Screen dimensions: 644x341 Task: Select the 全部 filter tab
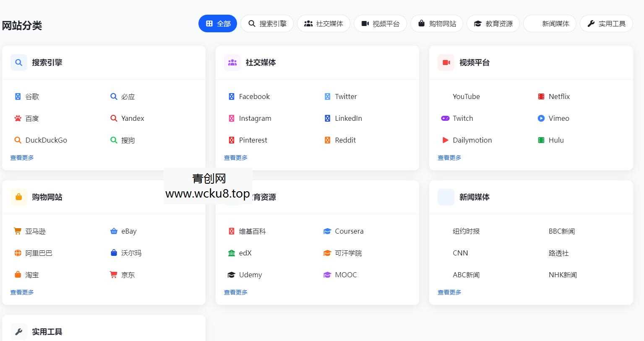218,23
